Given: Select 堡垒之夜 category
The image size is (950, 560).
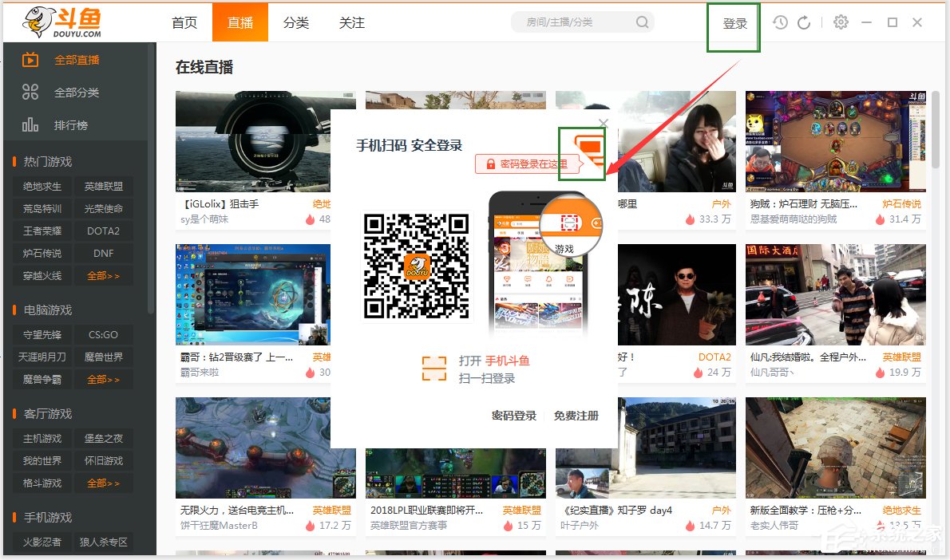Looking at the screenshot, I should (x=104, y=438).
